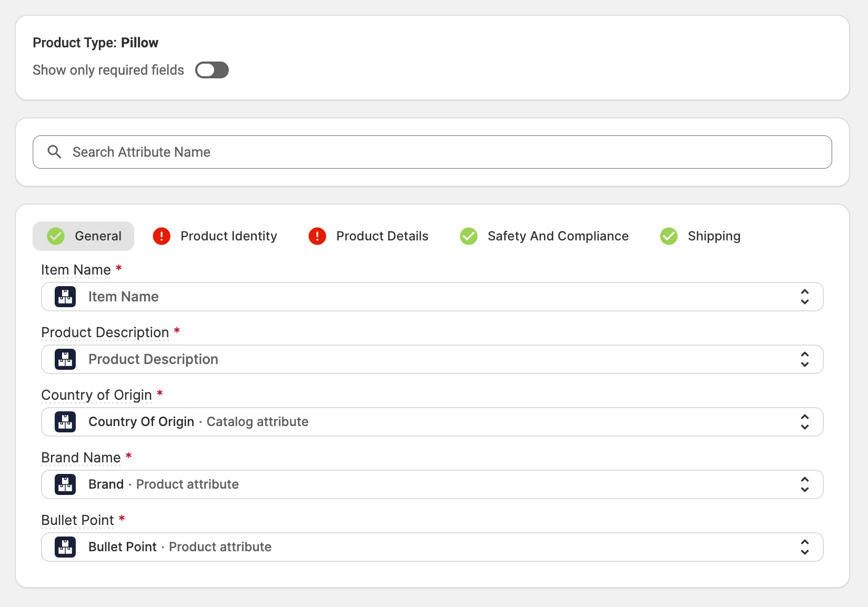Viewport: 868px width, 607px height.
Task: Click the Search Attribute Name field
Action: tap(432, 152)
